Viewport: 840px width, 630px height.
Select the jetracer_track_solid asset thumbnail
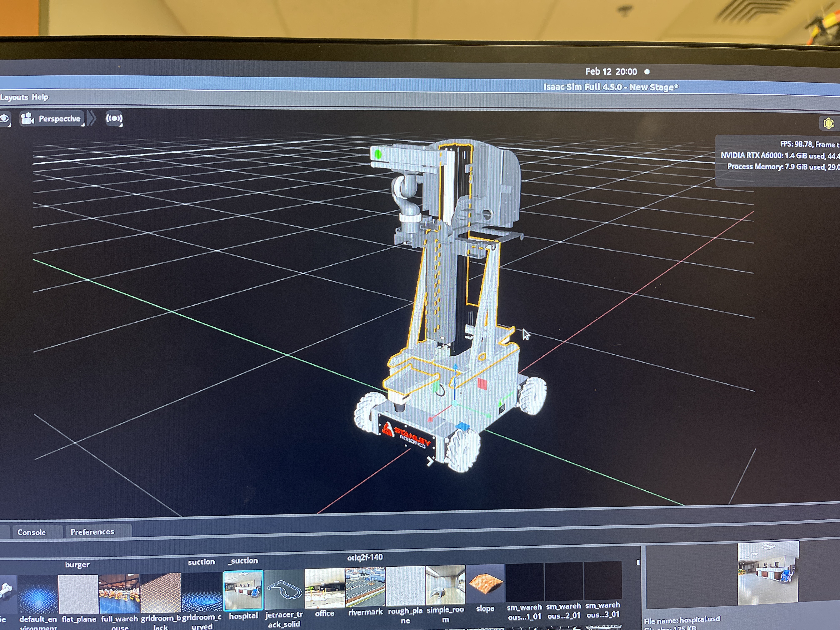pos(284,590)
